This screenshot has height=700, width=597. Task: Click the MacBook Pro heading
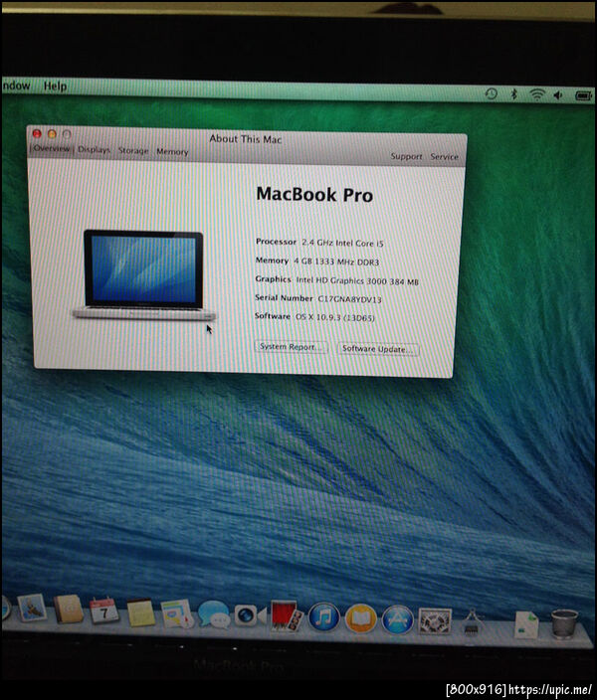314,195
